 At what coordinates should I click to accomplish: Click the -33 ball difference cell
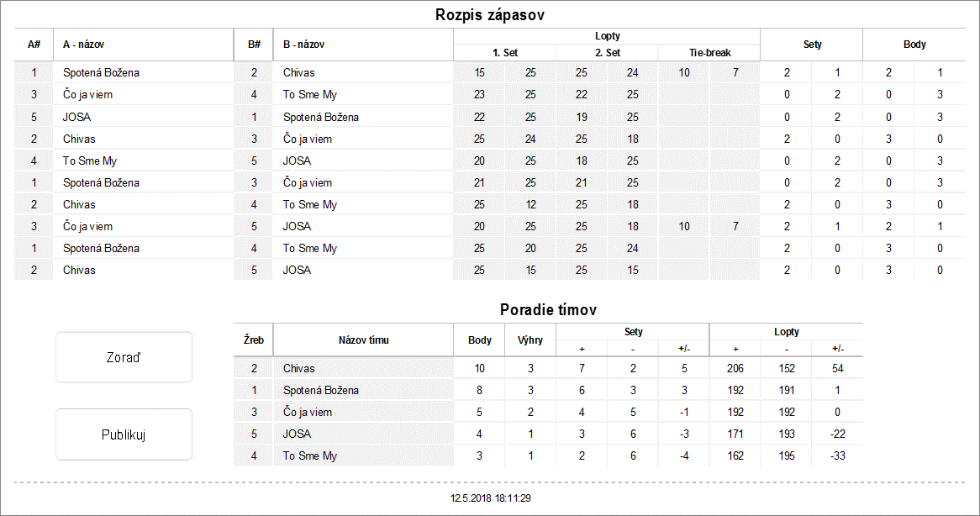[x=837, y=455]
